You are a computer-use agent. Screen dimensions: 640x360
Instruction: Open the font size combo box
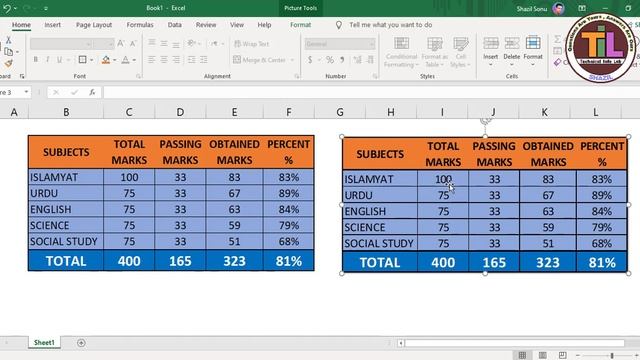coord(103,44)
